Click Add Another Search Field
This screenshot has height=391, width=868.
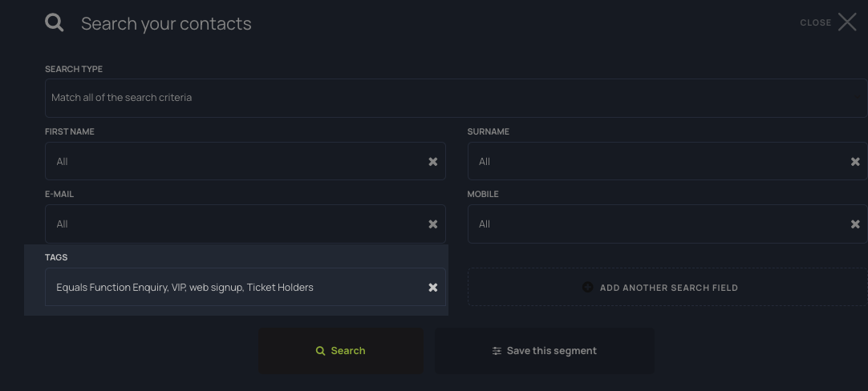pos(668,288)
